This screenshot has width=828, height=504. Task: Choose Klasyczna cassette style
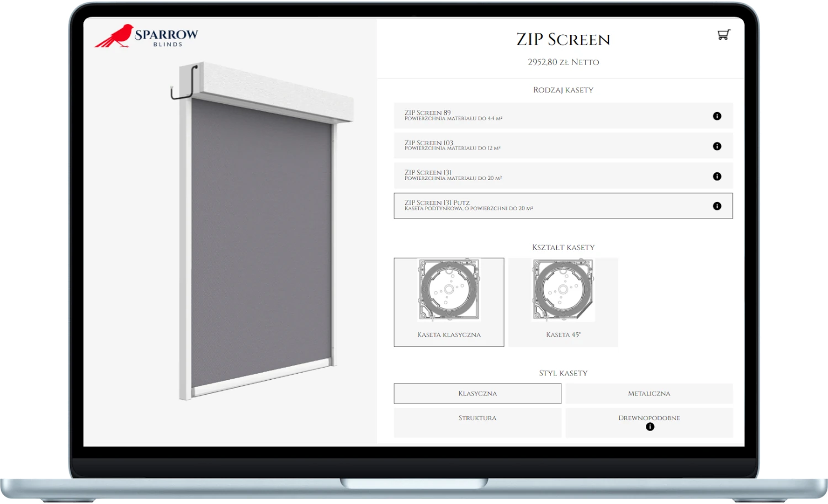coord(477,394)
